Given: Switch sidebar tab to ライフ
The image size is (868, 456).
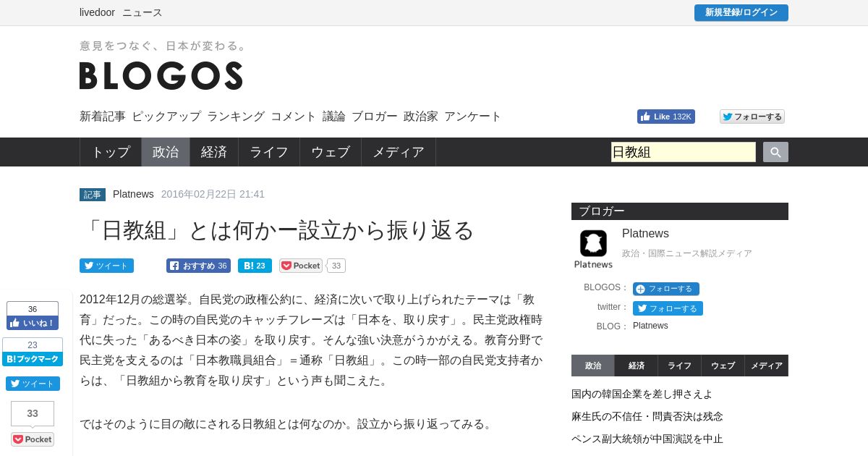Looking at the screenshot, I should 680,366.
